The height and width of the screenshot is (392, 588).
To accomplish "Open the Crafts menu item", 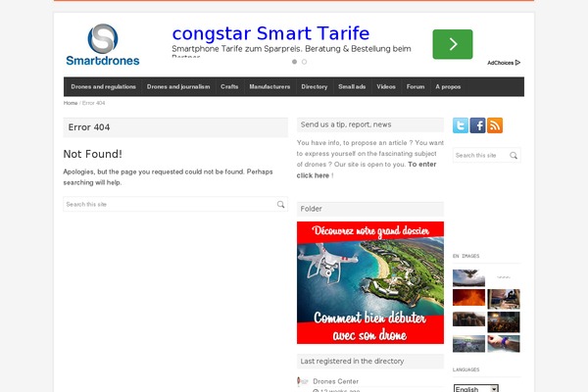I will [x=229, y=86].
